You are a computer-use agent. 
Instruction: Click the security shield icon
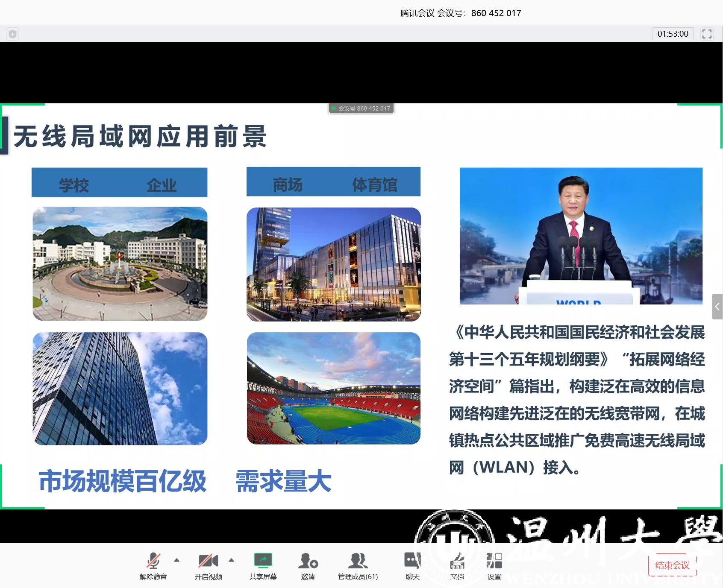coord(12,34)
